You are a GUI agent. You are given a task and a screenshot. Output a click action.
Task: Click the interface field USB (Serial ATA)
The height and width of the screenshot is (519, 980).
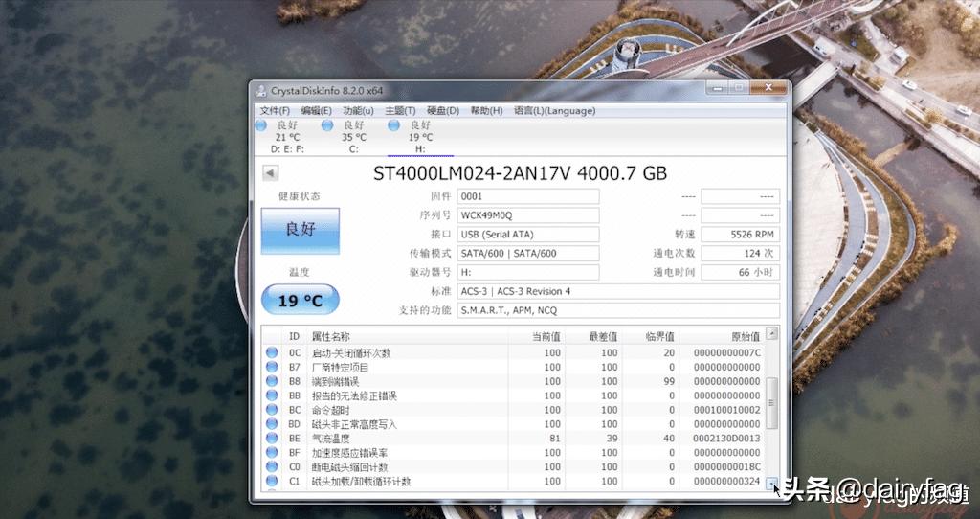[528, 235]
